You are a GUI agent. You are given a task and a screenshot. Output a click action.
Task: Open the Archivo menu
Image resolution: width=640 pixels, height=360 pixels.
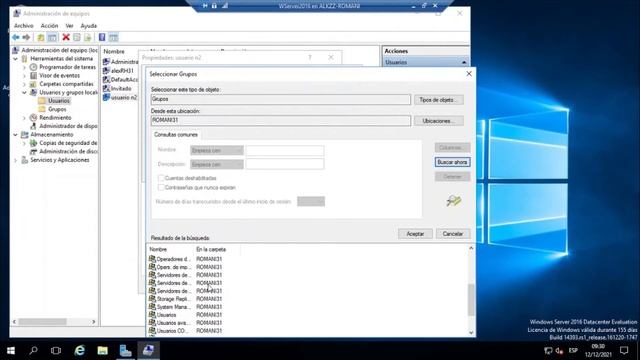point(24,26)
